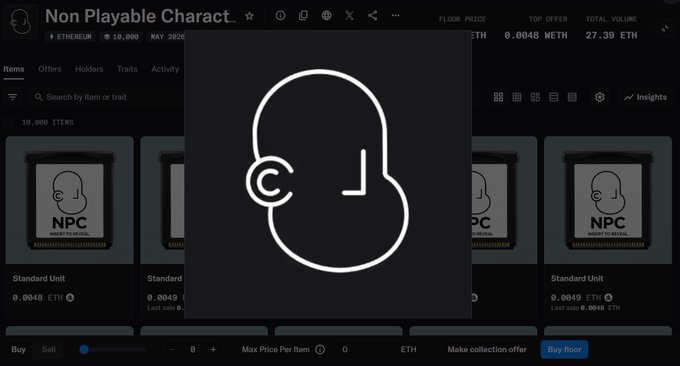Click the Buy floor button
Screen dimensions: 680x366
tap(564, 350)
